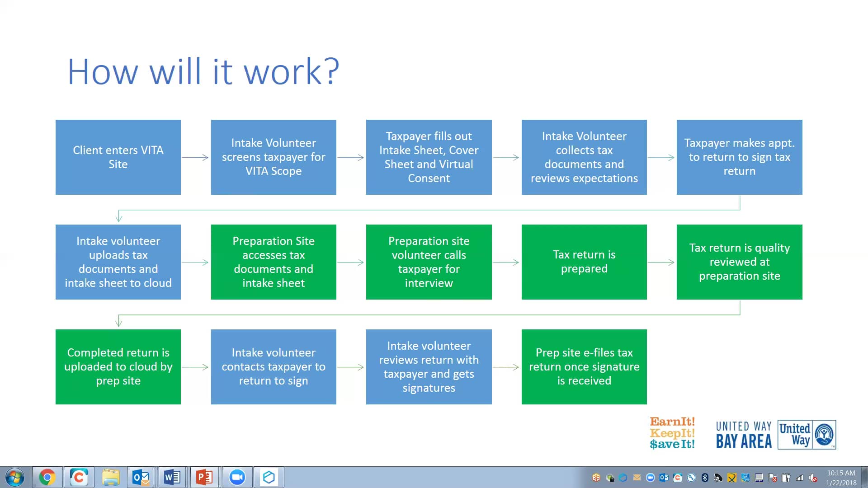Click the muted volume speaker icon

click(x=813, y=478)
